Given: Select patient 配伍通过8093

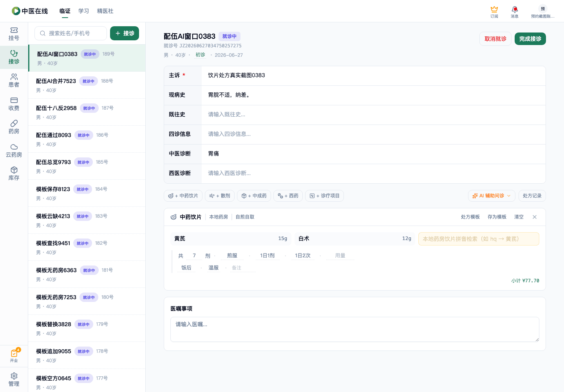Looking at the screenshot, I should (87, 139).
